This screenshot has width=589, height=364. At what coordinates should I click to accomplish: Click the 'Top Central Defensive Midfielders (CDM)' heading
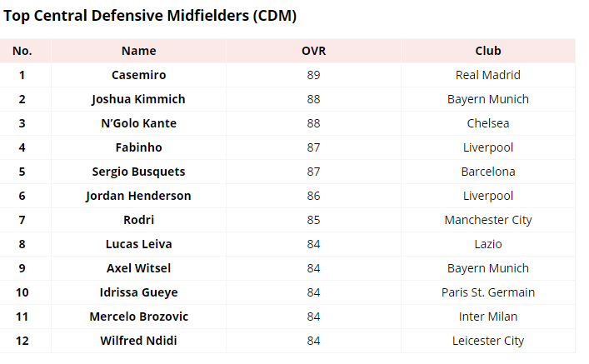[148, 15]
